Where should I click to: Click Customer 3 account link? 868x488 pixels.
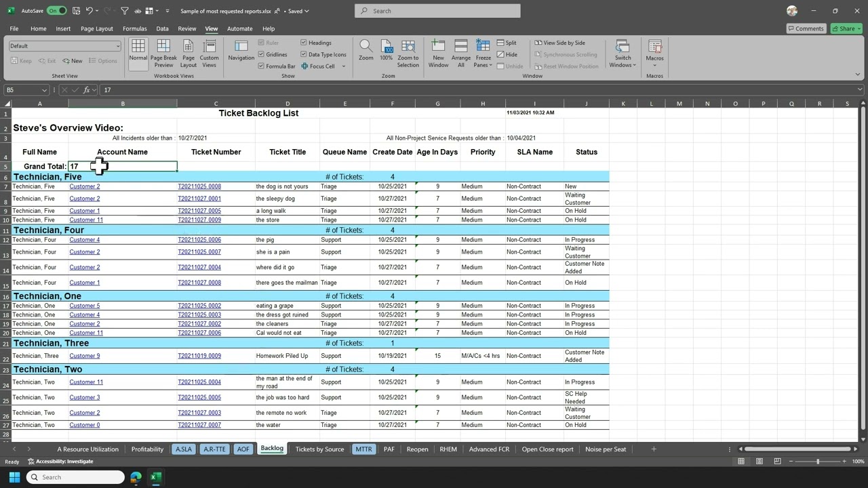point(84,397)
